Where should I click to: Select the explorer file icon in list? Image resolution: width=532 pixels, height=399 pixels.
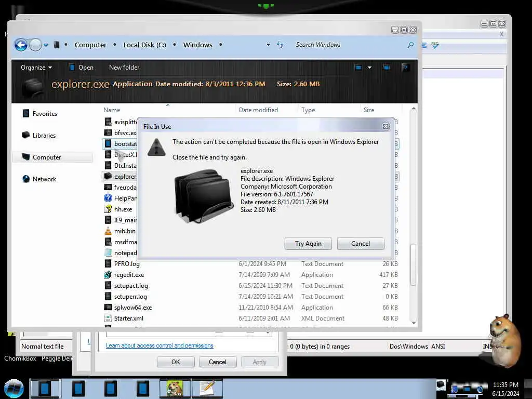pos(108,177)
